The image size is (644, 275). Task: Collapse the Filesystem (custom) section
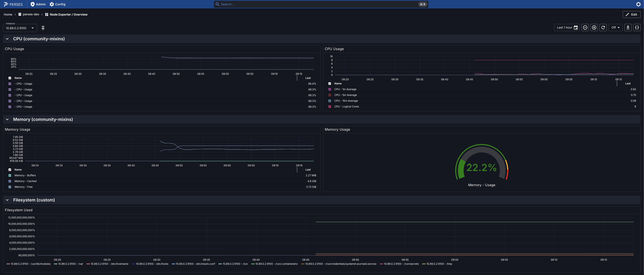point(7,200)
